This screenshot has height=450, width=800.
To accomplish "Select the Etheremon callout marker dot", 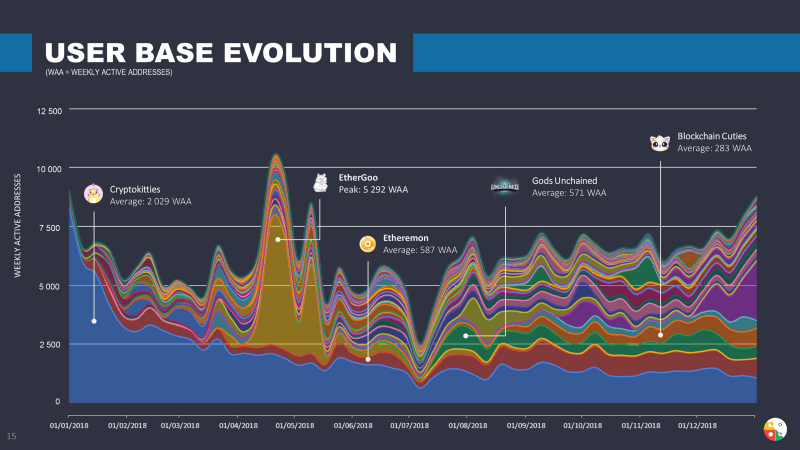I will point(368,359).
